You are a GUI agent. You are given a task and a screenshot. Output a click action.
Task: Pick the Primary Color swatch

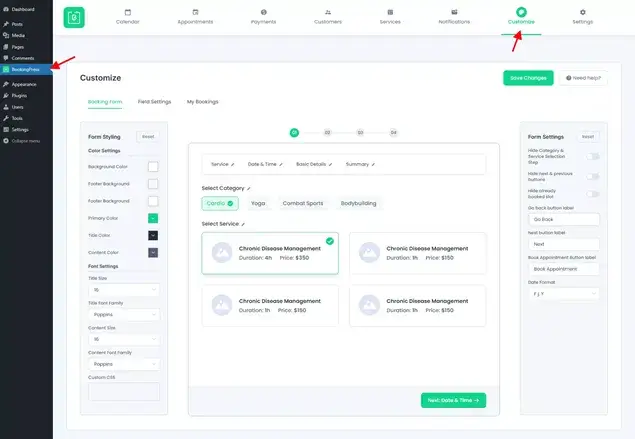coord(153,218)
